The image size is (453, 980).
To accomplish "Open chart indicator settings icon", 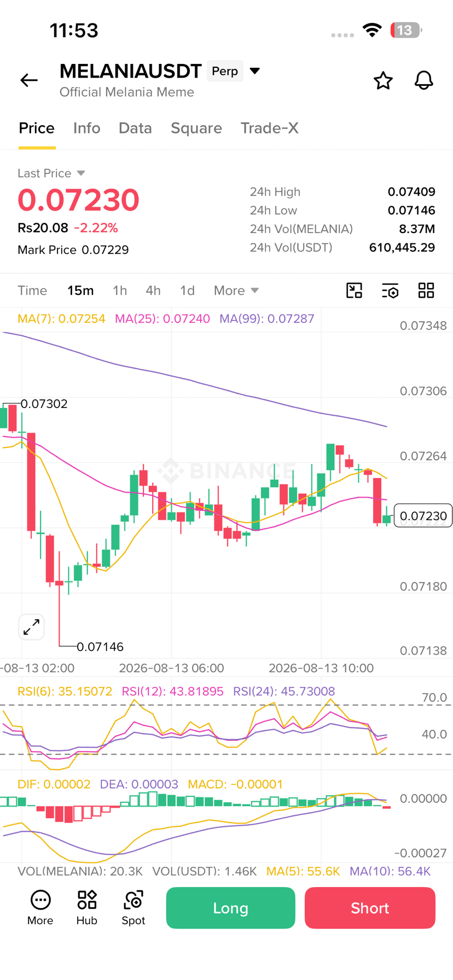I will [390, 290].
